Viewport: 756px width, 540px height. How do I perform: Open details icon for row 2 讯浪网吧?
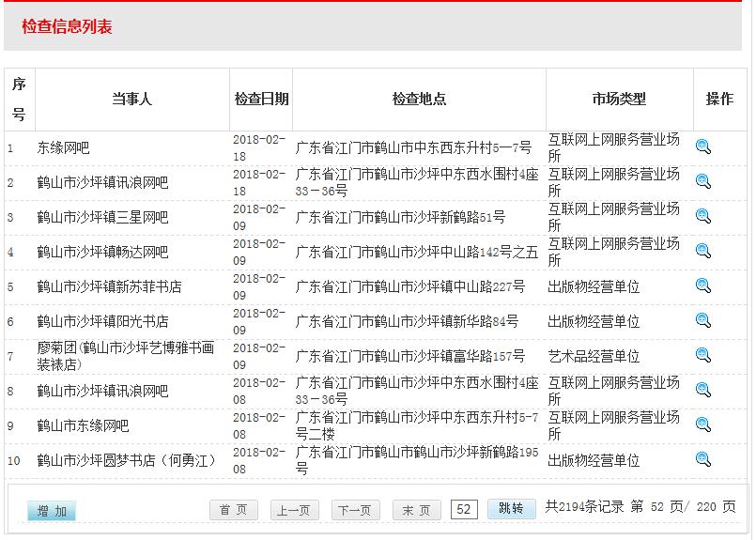[703, 181]
